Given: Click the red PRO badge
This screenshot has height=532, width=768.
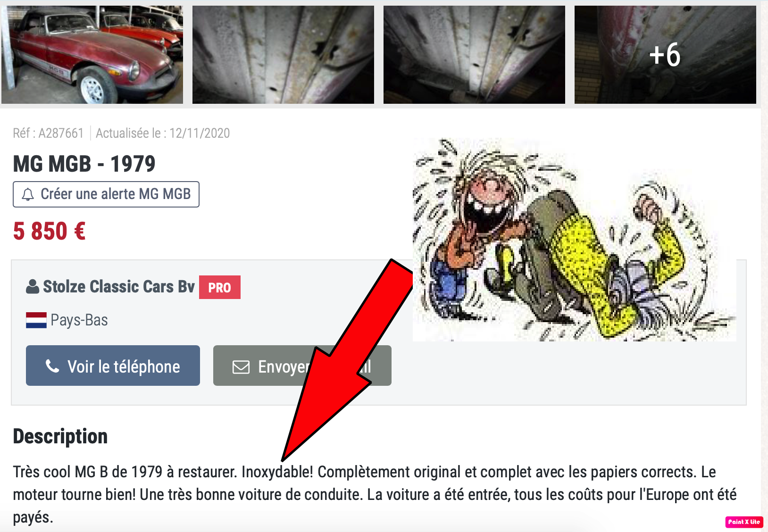Looking at the screenshot, I should pos(220,287).
